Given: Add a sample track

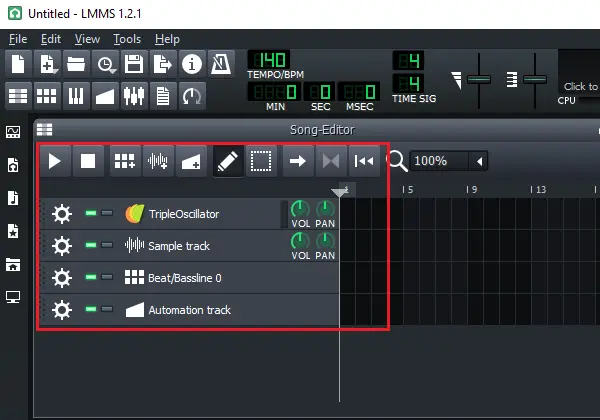Looking at the screenshot, I should (x=158, y=161).
